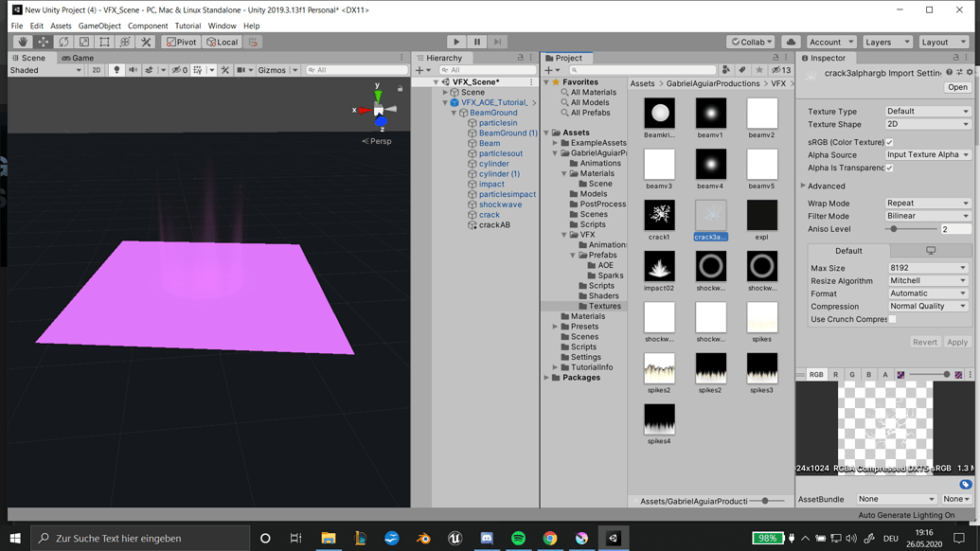Apply the texture import settings
Screen dimensions: 980x551
pos(957,342)
